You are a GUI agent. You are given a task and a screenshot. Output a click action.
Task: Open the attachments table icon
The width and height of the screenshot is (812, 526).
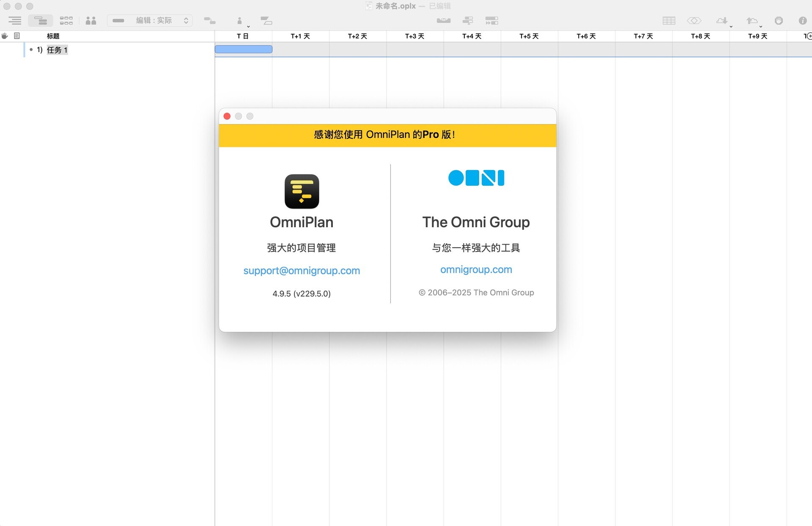pos(669,20)
